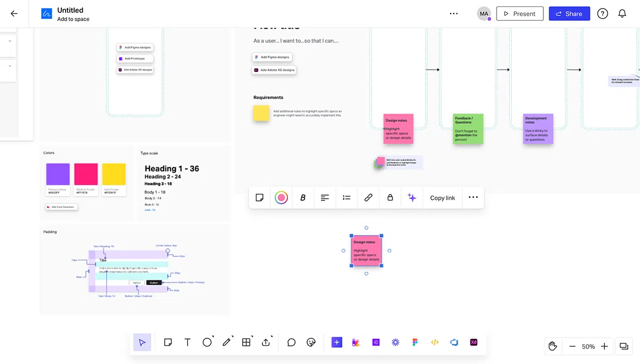Click the Share button
The width and height of the screenshot is (640, 364).
pyautogui.click(x=569, y=14)
